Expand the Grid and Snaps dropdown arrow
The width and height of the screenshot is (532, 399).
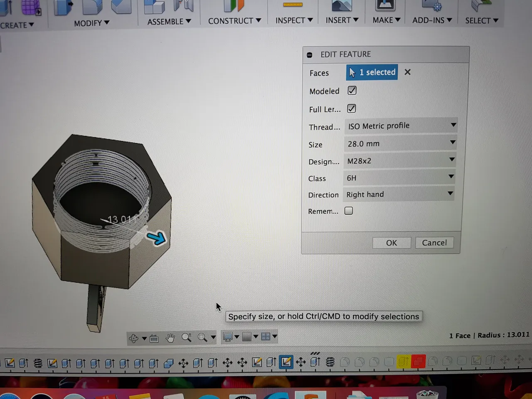(256, 337)
